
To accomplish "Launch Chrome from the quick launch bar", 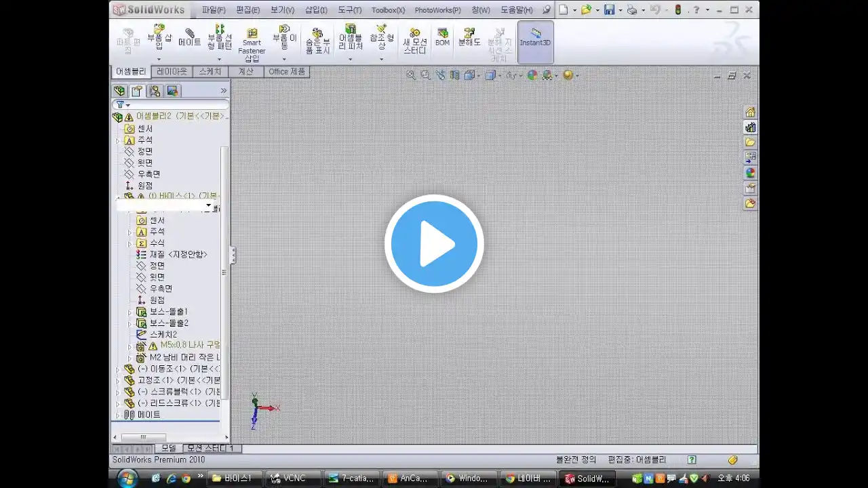I will [185, 479].
